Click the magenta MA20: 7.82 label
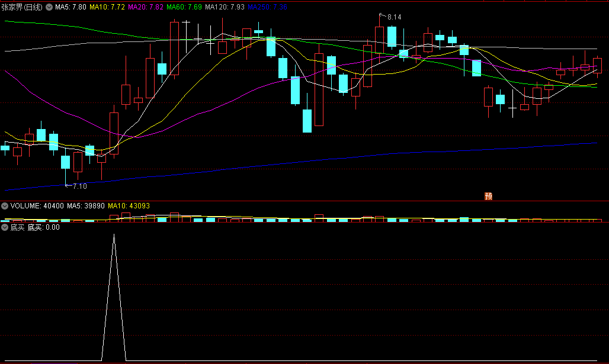This screenshot has height=364, width=609. click(146, 7)
